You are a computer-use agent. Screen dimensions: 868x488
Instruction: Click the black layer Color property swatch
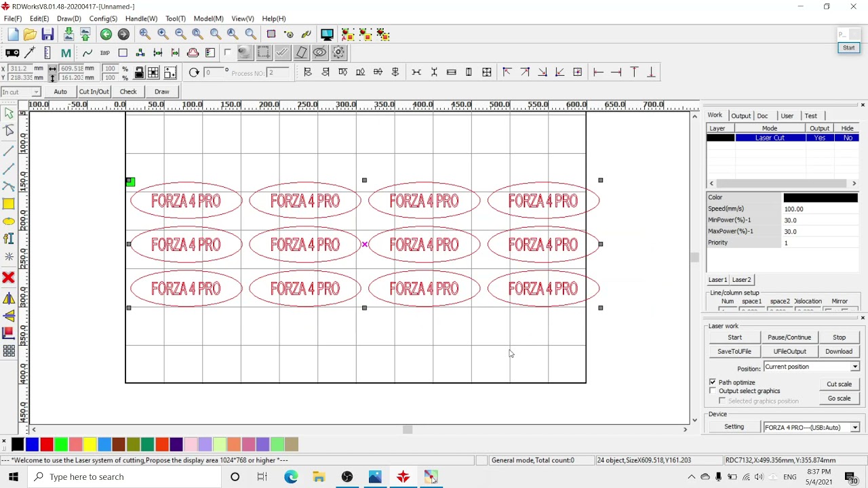pos(821,197)
